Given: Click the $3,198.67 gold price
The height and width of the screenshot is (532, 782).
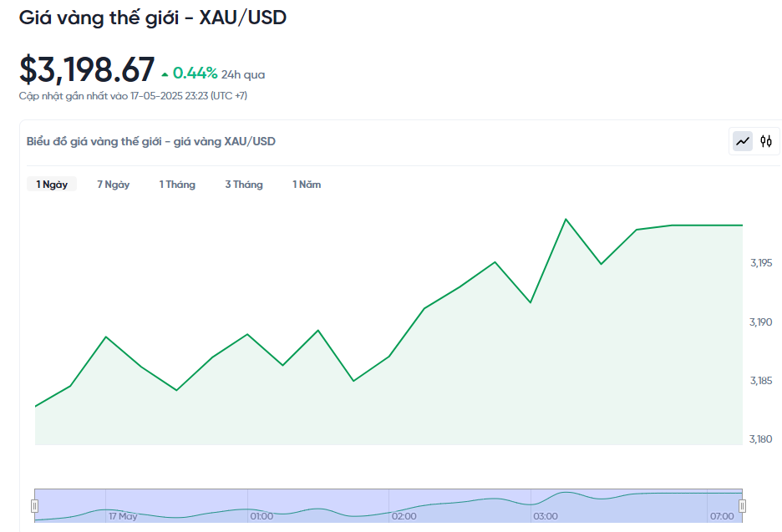Looking at the screenshot, I should [x=87, y=70].
